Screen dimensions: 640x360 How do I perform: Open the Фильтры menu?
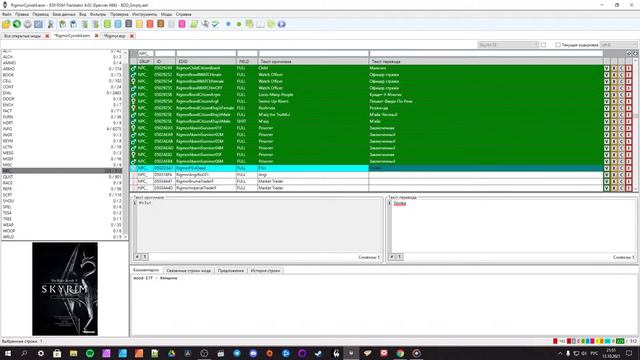(98, 14)
